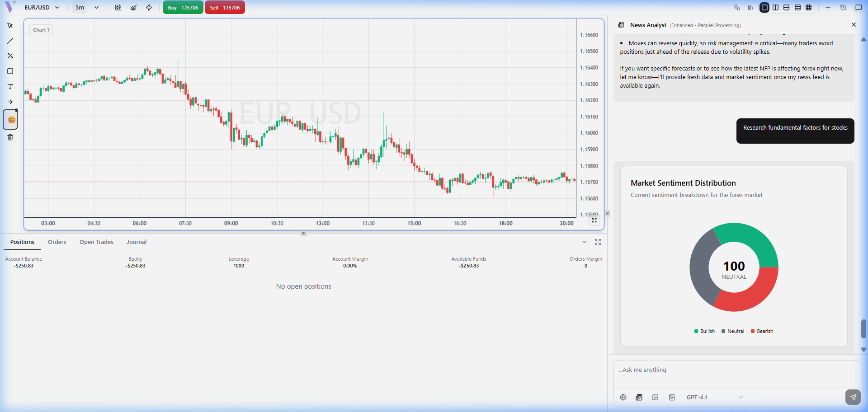The image size is (868, 412).
Task: Click the lightning bolt quick trade icon
Action: point(149,8)
